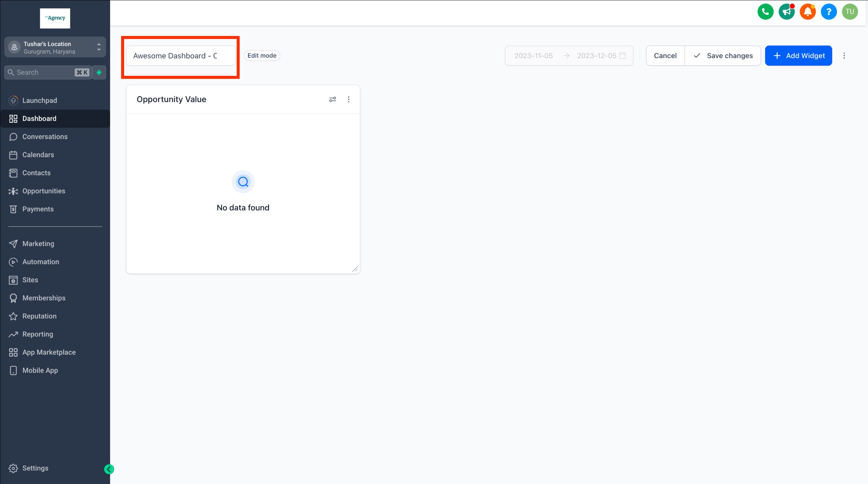
Task: Open the TU user avatar menu
Action: pyautogui.click(x=850, y=12)
